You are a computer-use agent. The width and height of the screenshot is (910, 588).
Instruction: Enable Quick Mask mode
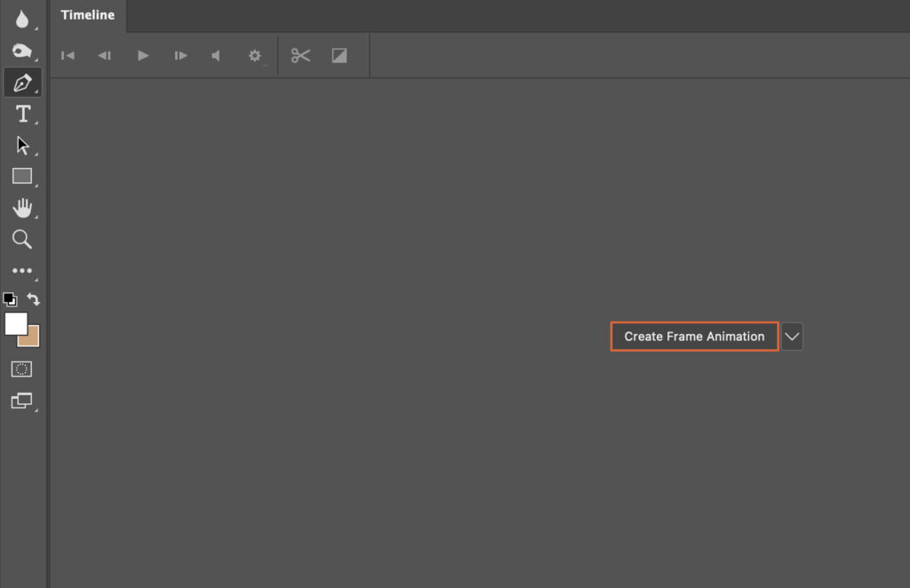tap(21, 369)
